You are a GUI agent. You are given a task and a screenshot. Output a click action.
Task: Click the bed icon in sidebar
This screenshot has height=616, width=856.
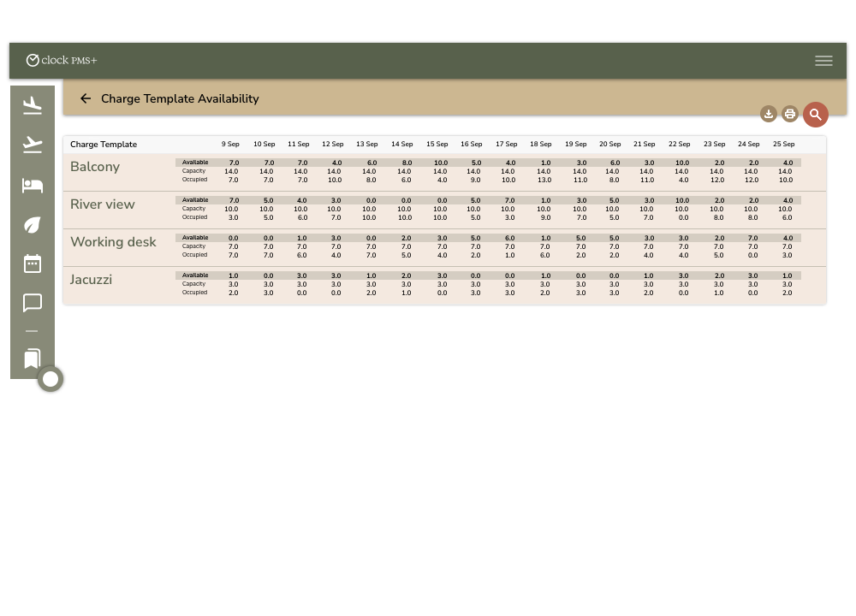tap(33, 185)
